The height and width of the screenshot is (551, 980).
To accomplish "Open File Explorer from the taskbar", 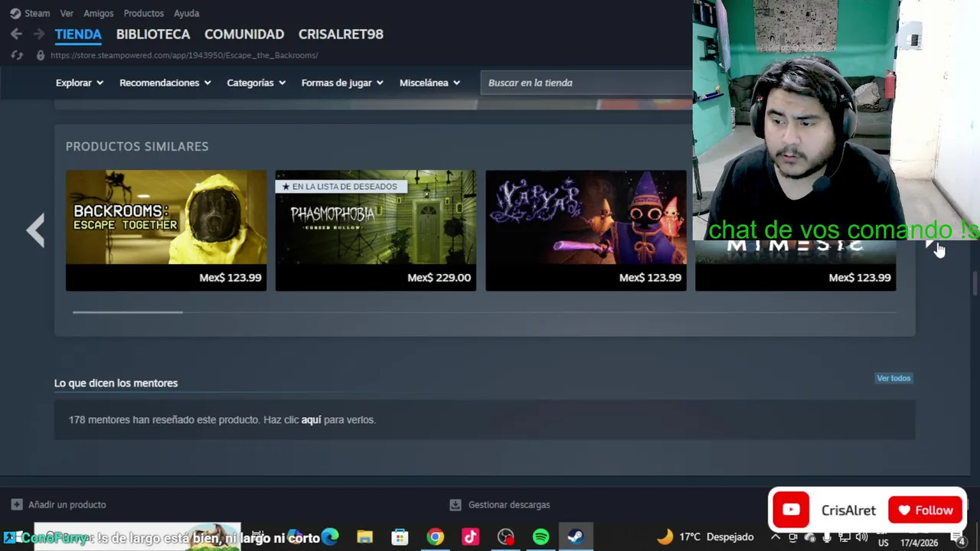I will point(364,537).
